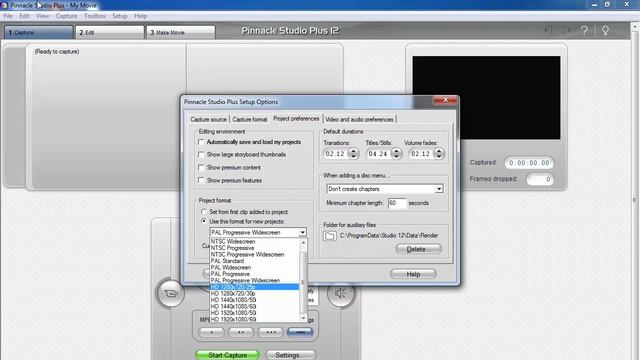Click the Transitions duration value field
This screenshot has width=640, height=360.
336,154
